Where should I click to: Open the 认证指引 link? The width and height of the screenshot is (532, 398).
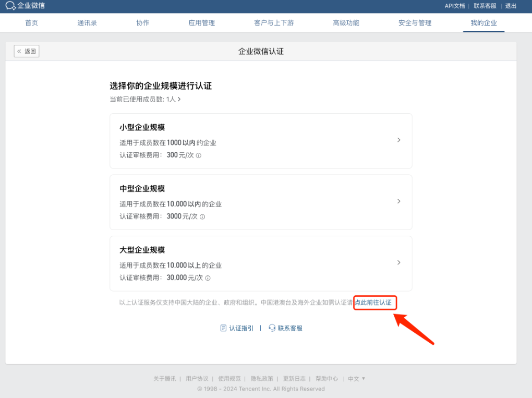241,328
